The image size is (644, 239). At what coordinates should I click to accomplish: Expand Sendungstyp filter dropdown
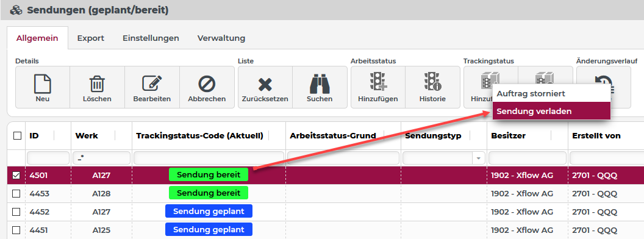click(x=479, y=158)
